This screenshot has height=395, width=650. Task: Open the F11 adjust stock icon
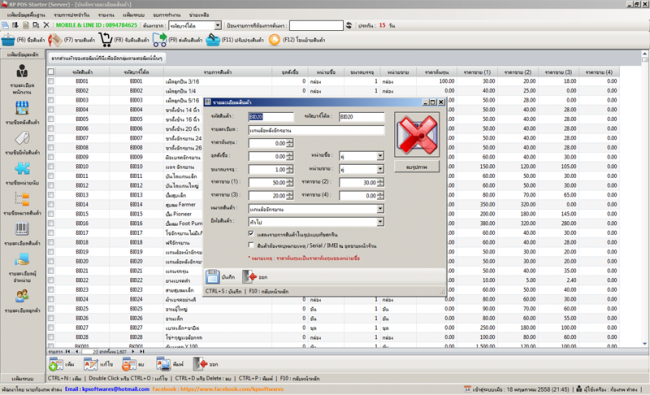[x=213, y=40]
